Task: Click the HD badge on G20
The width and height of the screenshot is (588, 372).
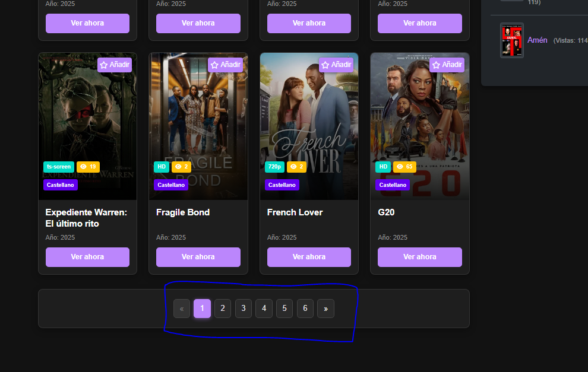Action: [382, 167]
